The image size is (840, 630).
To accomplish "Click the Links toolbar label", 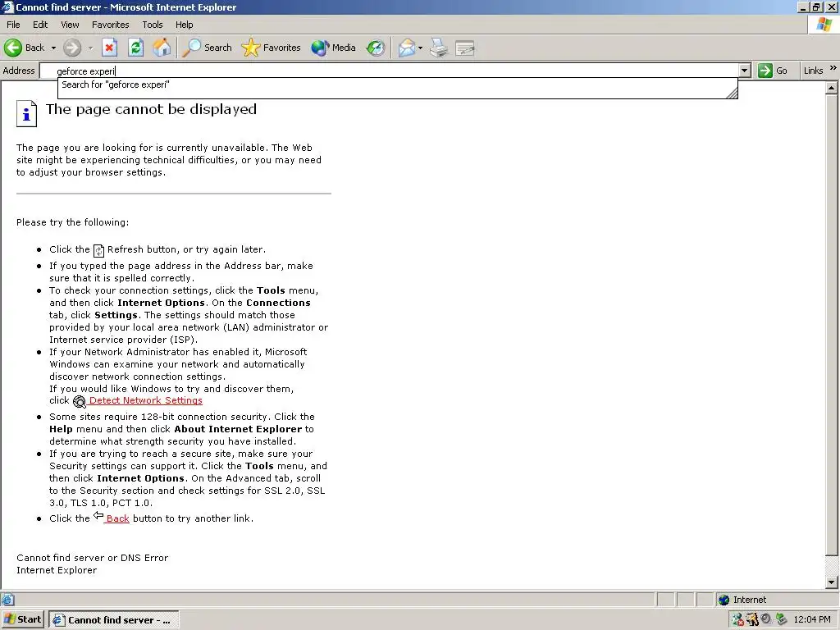I will [813, 71].
